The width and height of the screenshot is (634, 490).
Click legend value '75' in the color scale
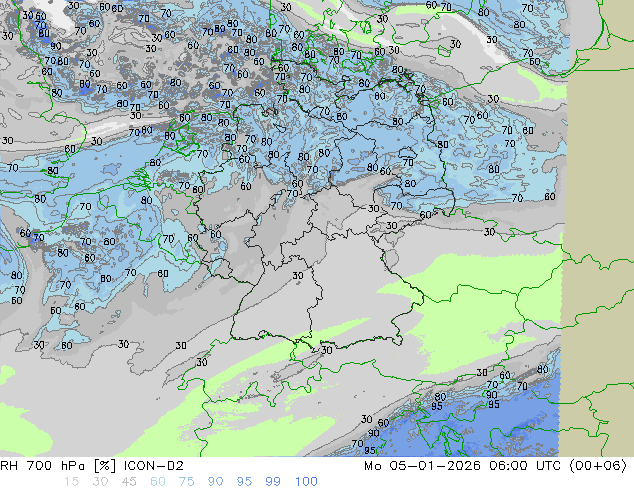pyautogui.click(x=186, y=482)
